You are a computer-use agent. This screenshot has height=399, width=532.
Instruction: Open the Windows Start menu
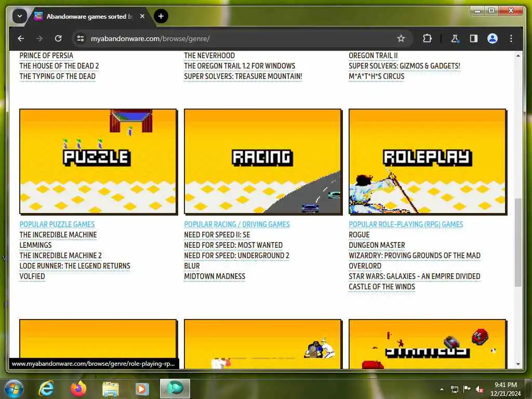tap(14, 389)
